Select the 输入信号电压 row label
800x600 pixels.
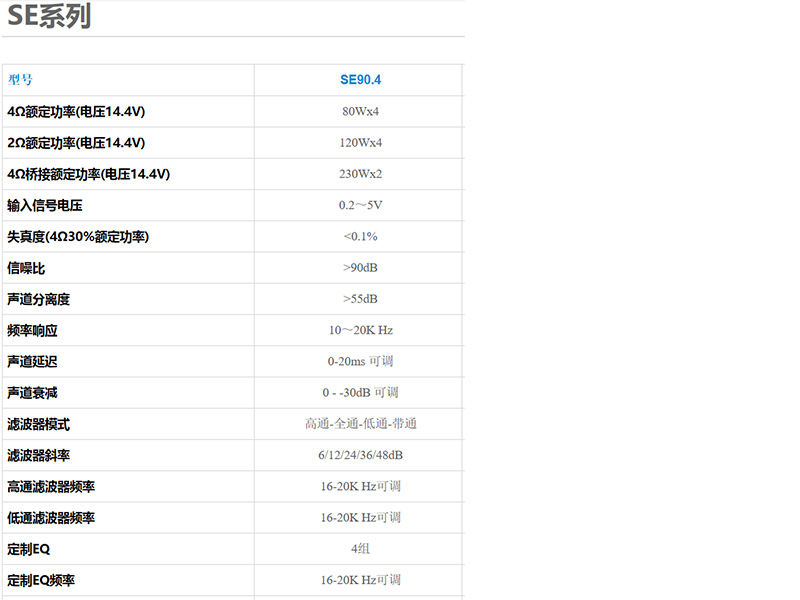click(x=45, y=206)
